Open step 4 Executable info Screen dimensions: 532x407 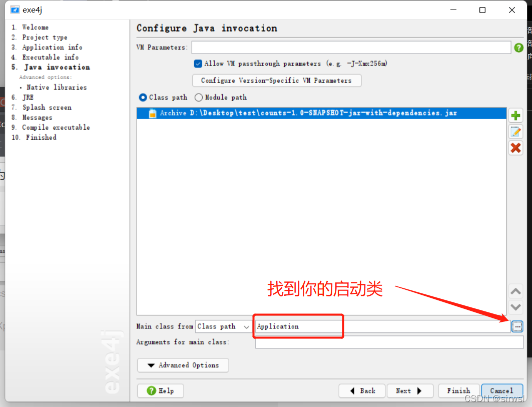[45, 57]
